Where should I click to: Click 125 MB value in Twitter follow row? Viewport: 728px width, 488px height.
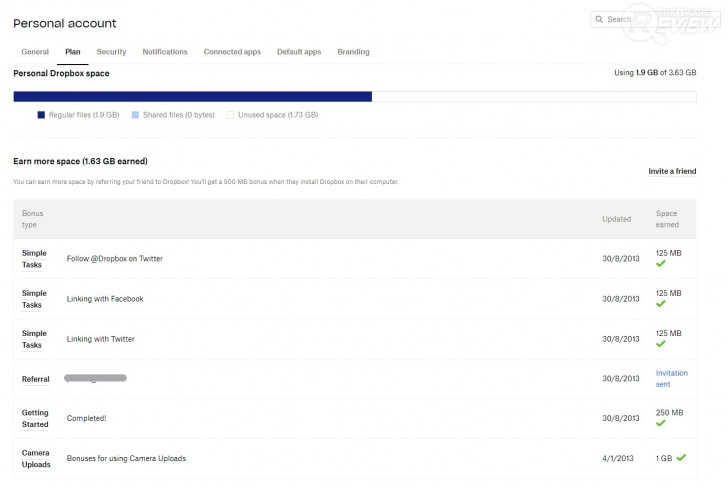(x=669, y=253)
